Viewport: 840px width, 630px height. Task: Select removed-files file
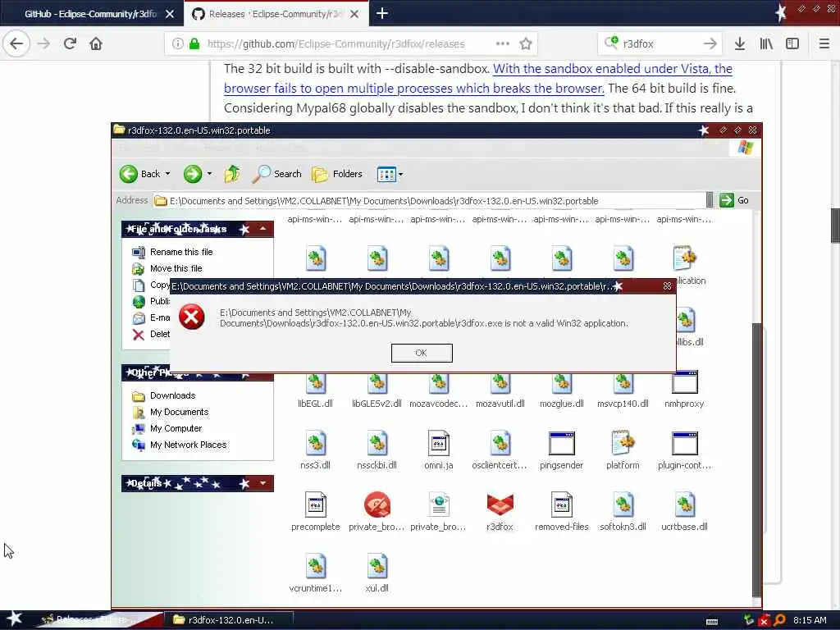tap(561, 512)
